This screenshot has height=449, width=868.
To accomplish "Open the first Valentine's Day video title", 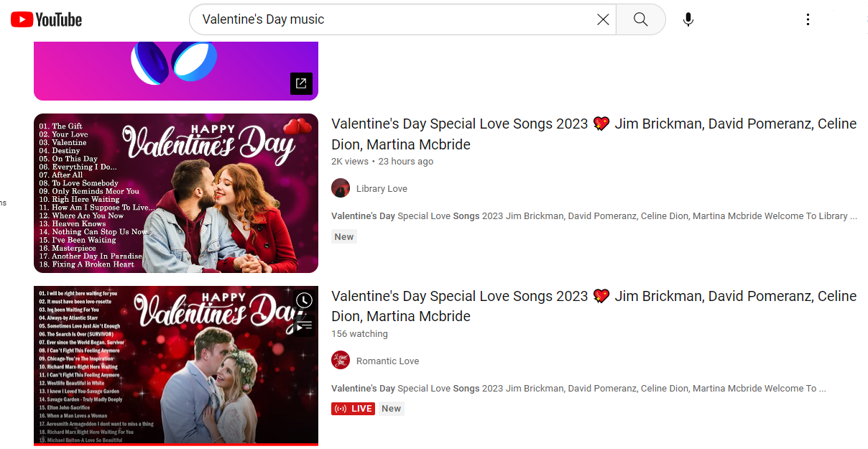I will point(593,134).
